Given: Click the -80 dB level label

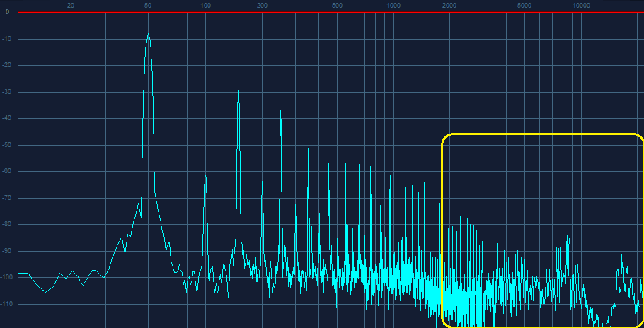Looking at the screenshot, I should [x=7, y=224].
